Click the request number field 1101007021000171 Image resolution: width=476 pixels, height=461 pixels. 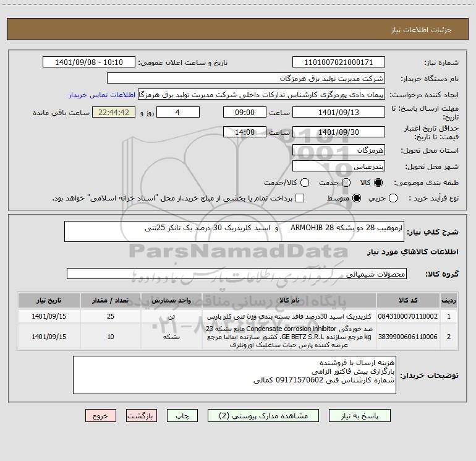coord(339,62)
